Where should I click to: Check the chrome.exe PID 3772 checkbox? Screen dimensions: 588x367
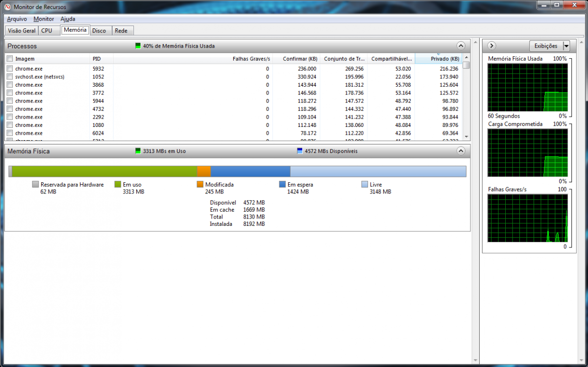click(x=9, y=93)
